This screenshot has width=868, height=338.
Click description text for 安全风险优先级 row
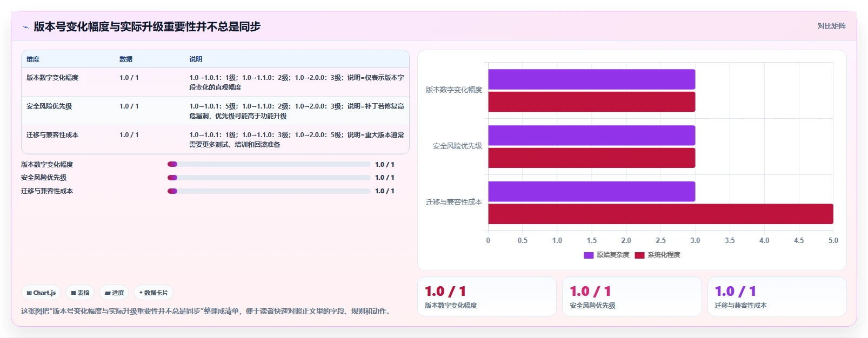coord(297,111)
